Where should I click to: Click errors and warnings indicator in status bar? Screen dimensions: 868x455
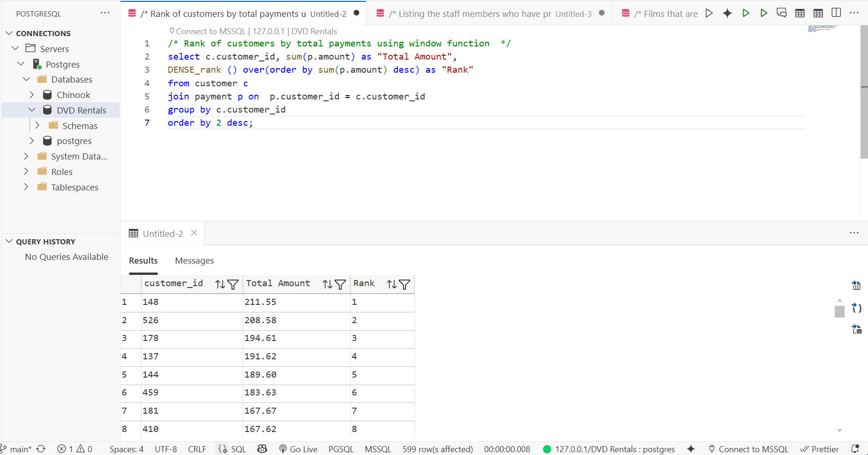click(75, 449)
